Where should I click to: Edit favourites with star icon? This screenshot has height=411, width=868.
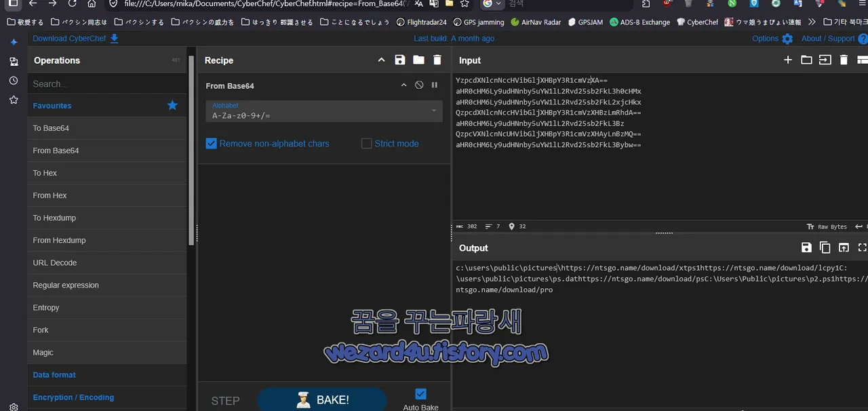click(x=172, y=105)
